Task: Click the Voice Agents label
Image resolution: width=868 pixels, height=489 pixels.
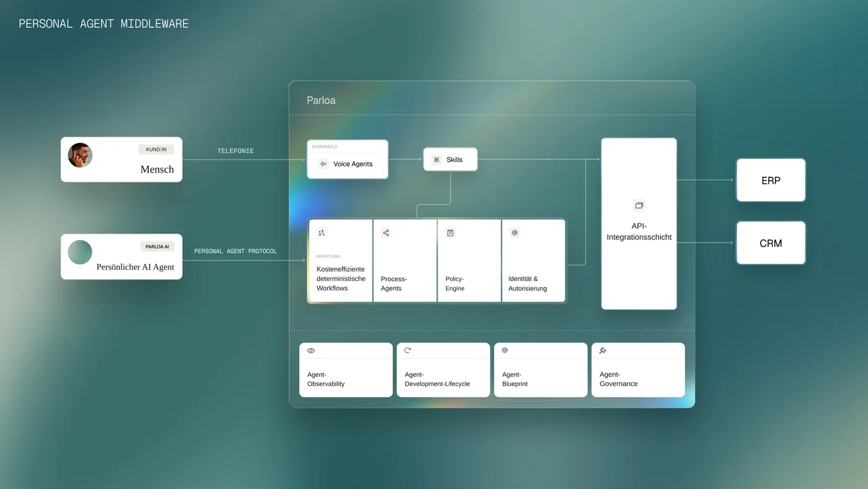Action: 353,164
